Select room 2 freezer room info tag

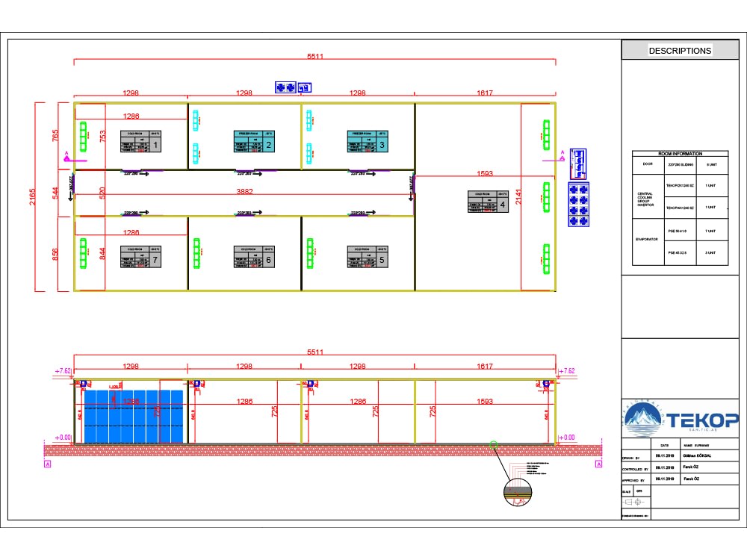(254, 141)
